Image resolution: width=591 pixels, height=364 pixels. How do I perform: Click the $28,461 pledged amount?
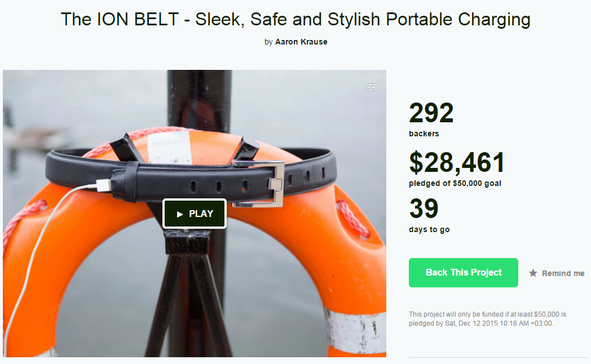click(x=457, y=163)
